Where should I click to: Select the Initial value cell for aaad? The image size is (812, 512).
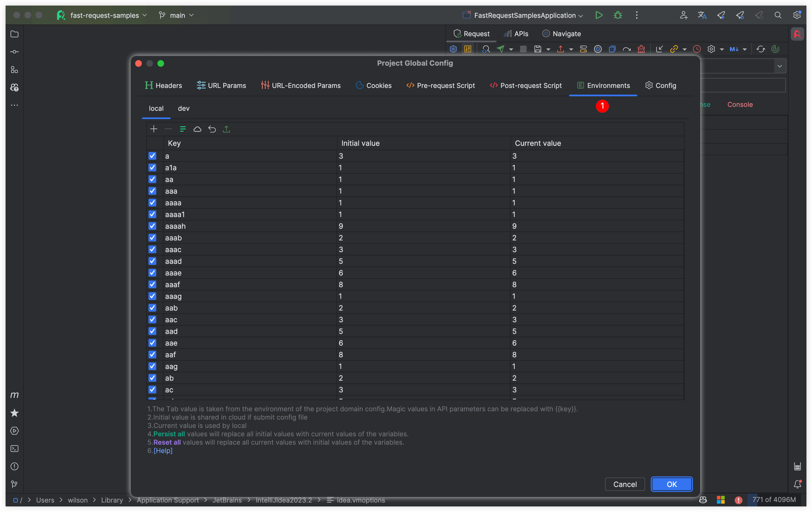(423, 261)
